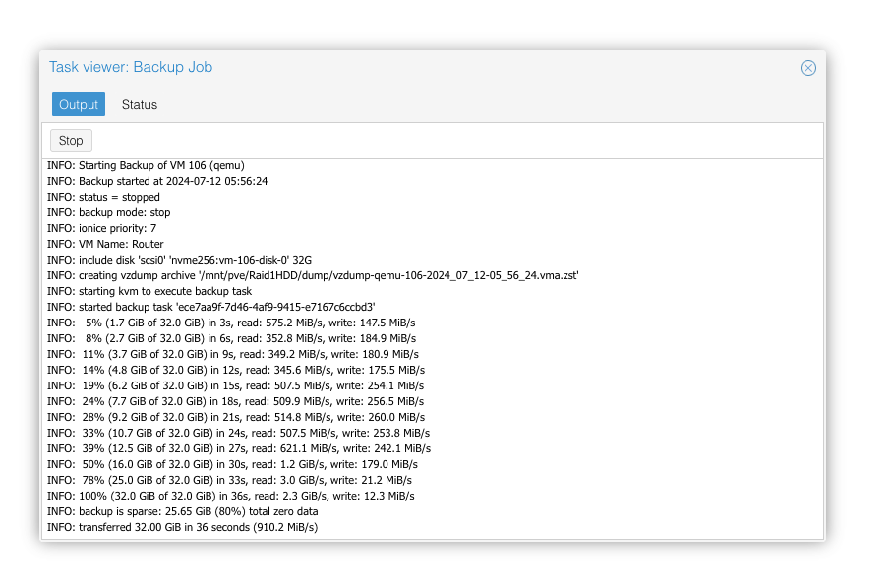Viewport: 894px width, 588px height.
Task: Click the 'started backup task' UUID line
Action: point(210,307)
